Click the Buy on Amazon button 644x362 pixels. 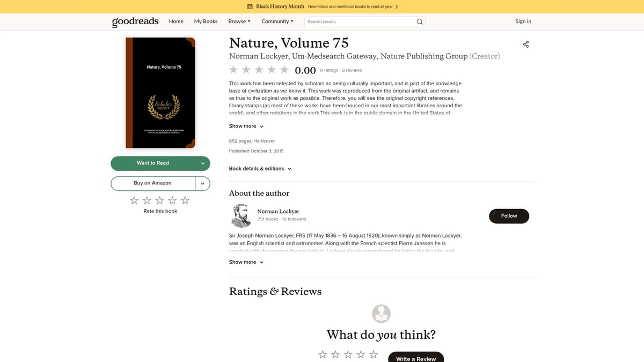coord(153,183)
